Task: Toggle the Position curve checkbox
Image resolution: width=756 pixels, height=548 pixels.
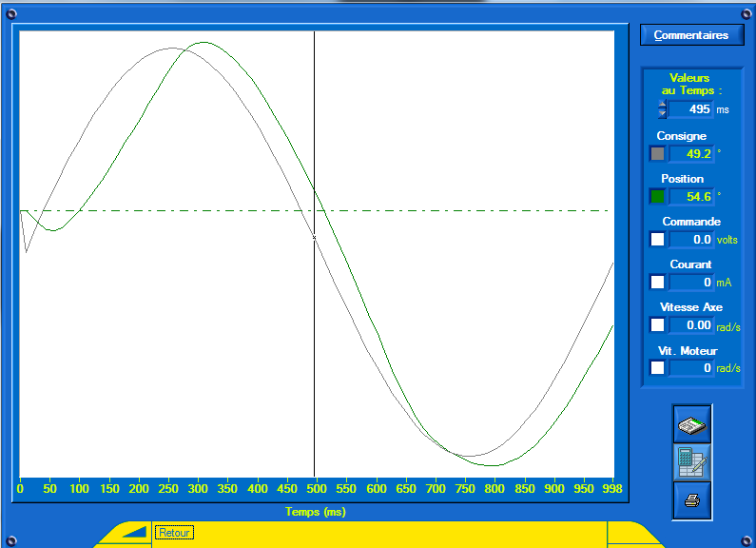Action: pyautogui.click(x=657, y=197)
